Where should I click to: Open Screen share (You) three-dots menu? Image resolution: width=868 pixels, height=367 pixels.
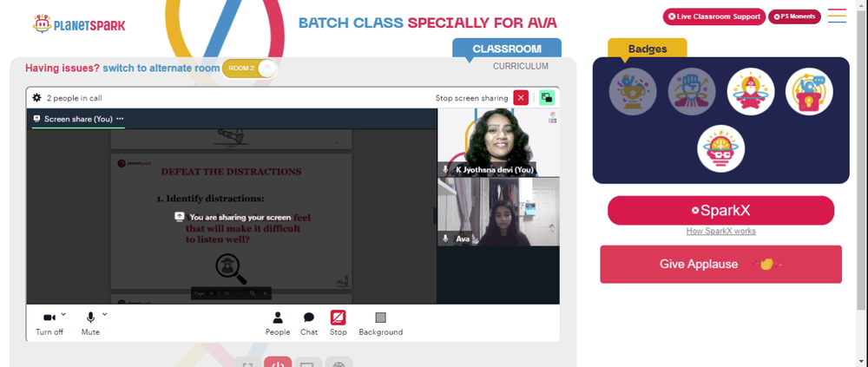click(x=120, y=119)
